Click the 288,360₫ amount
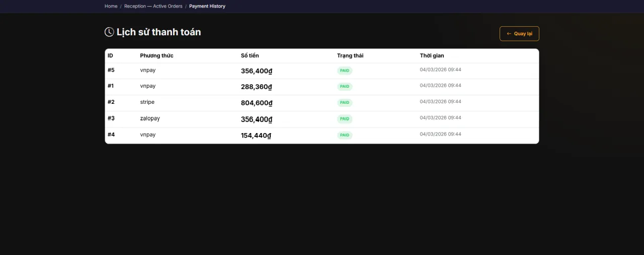 tap(257, 87)
